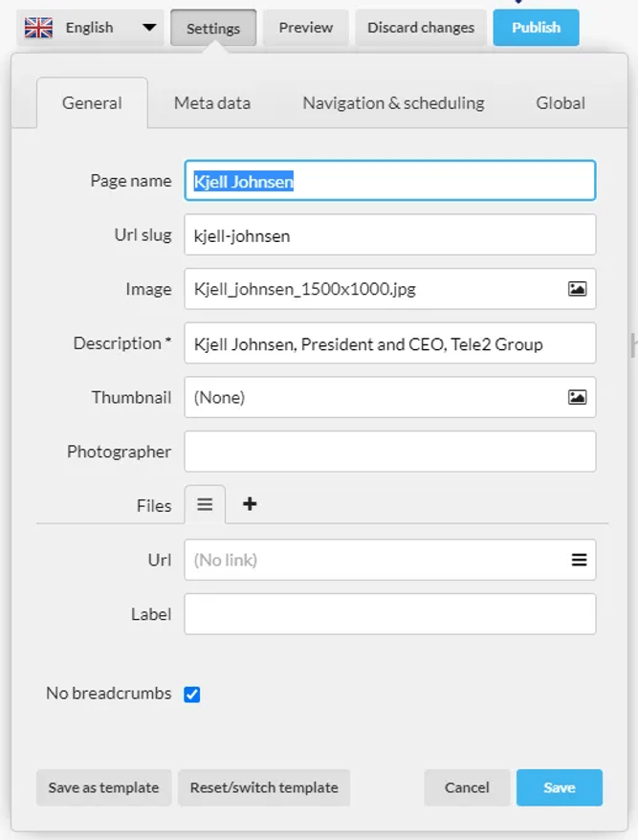The width and height of the screenshot is (638, 840).
Task: Discard changes to the page
Action: pos(421,28)
